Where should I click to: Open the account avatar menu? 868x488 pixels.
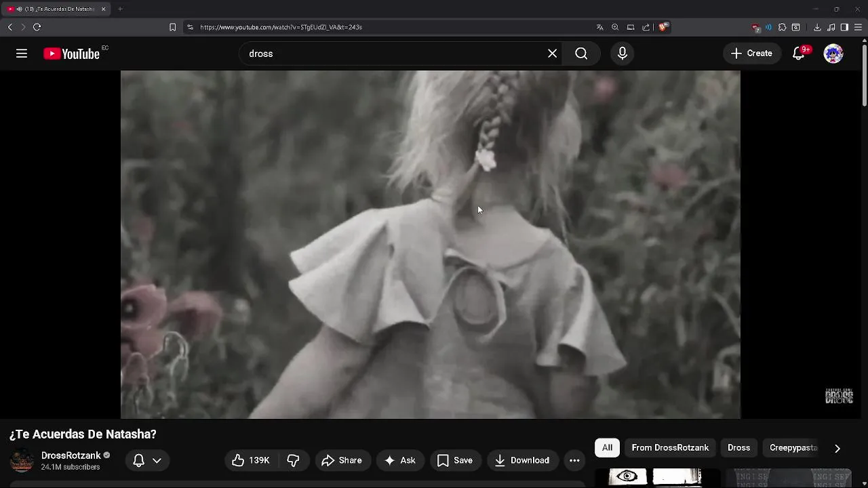[833, 54]
